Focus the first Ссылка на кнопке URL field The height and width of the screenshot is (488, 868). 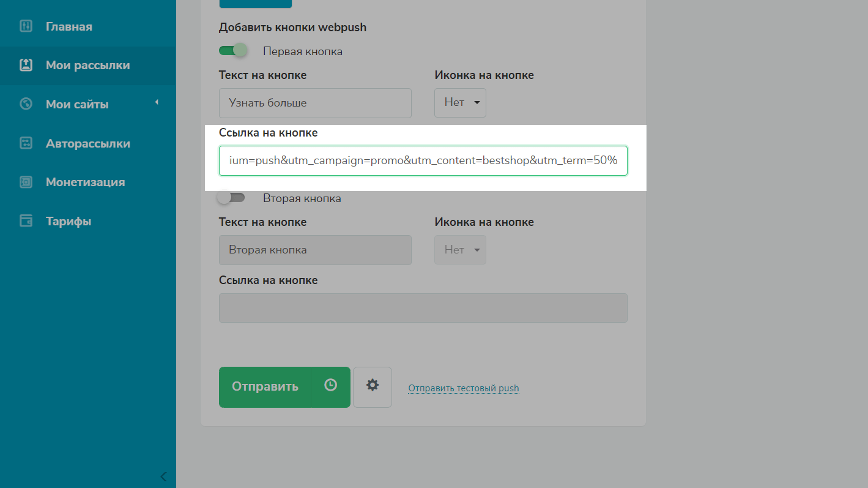[x=423, y=160]
